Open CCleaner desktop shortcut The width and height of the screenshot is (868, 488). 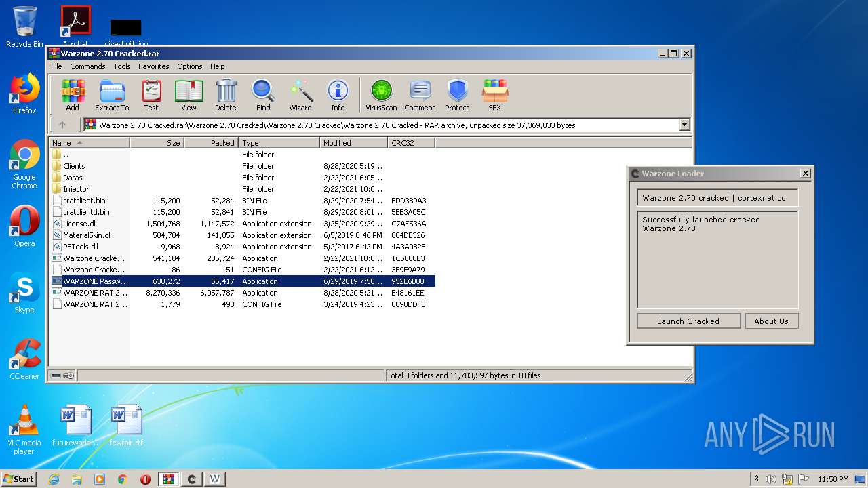(24, 359)
